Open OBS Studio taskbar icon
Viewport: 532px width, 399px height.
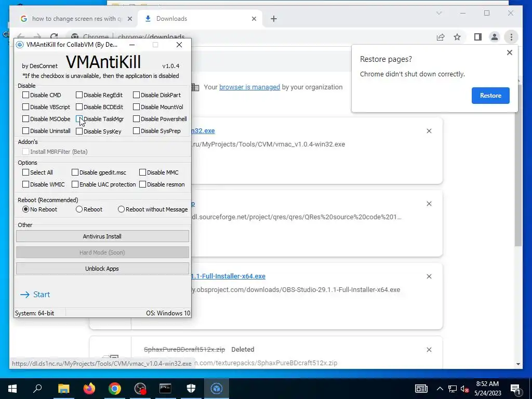pos(140,389)
